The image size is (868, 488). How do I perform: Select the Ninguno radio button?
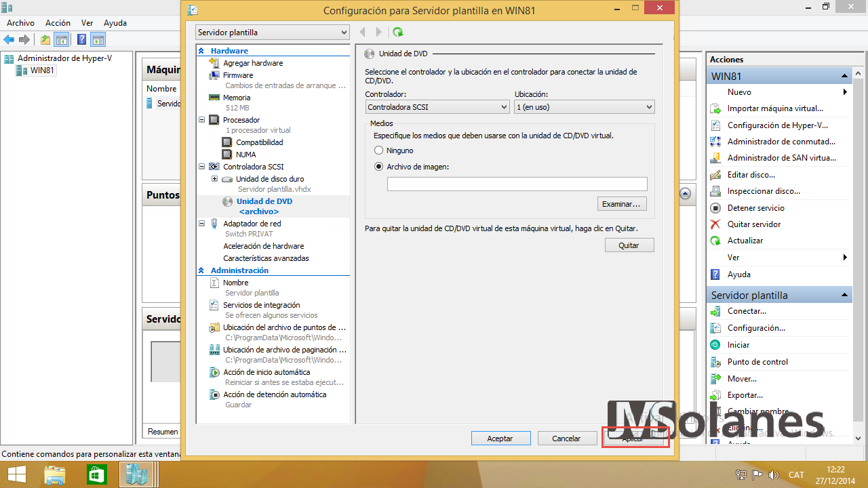pos(379,150)
